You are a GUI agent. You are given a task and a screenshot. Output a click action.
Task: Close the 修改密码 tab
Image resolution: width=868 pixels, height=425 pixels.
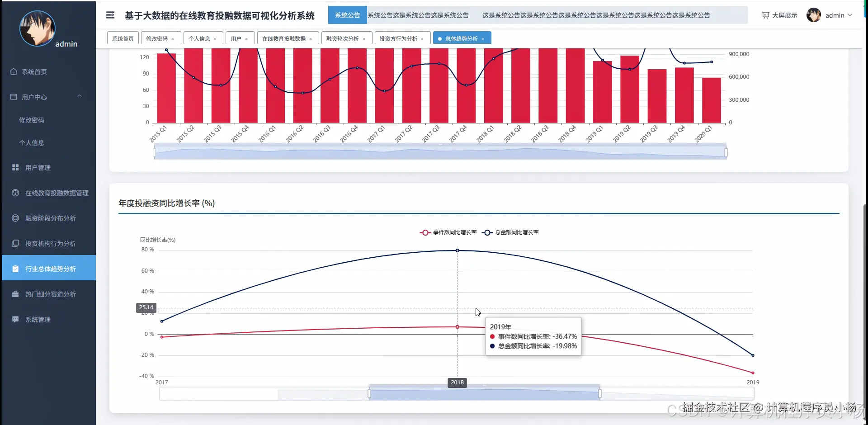173,39
